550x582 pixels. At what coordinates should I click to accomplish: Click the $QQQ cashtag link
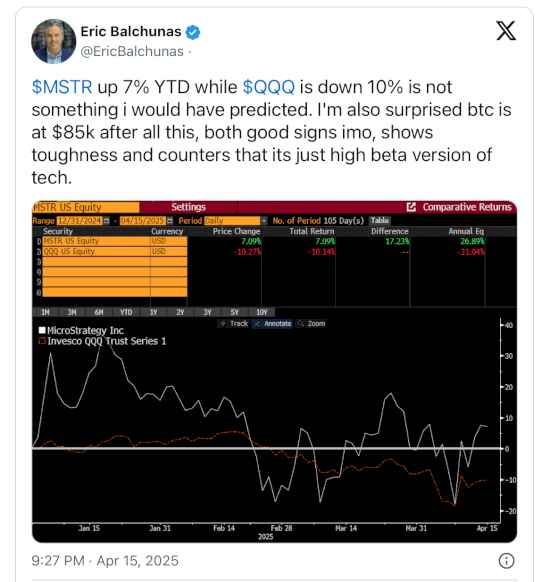click(269, 87)
